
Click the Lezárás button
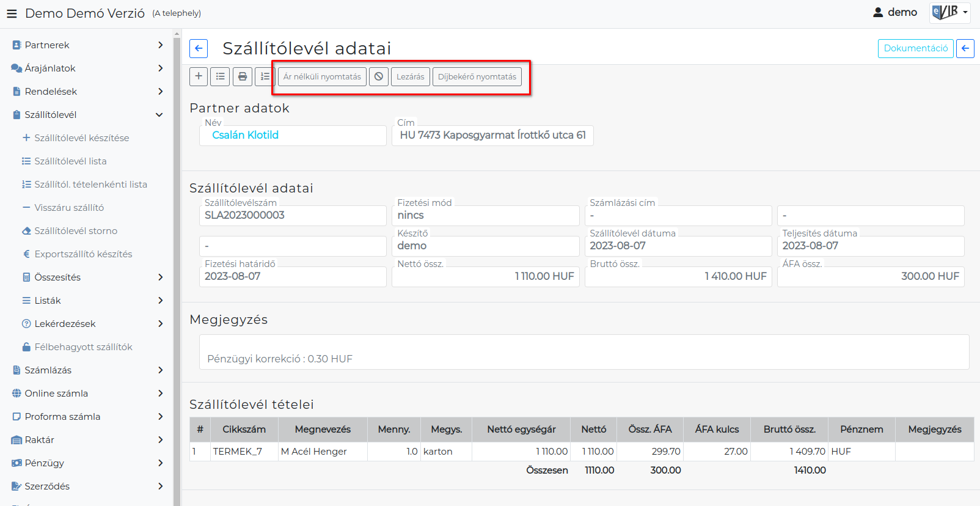point(411,76)
